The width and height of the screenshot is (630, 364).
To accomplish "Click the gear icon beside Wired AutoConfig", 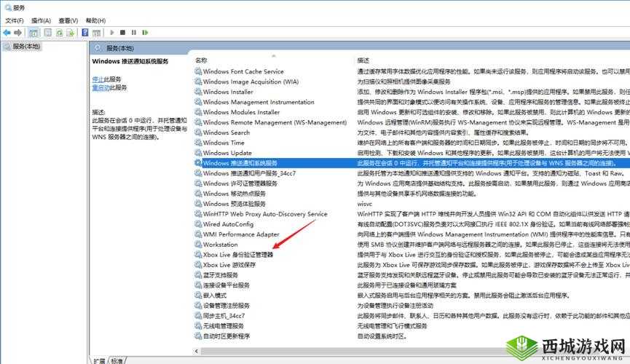I will (198, 224).
